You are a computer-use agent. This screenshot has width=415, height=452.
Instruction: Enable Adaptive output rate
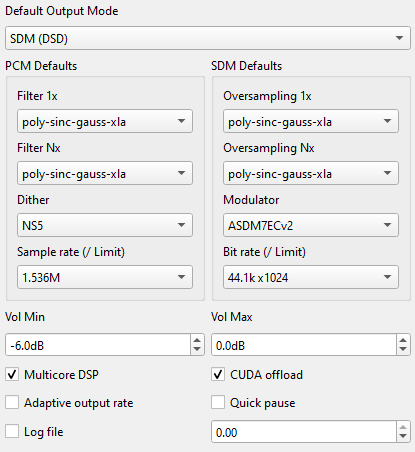click(12, 402)
